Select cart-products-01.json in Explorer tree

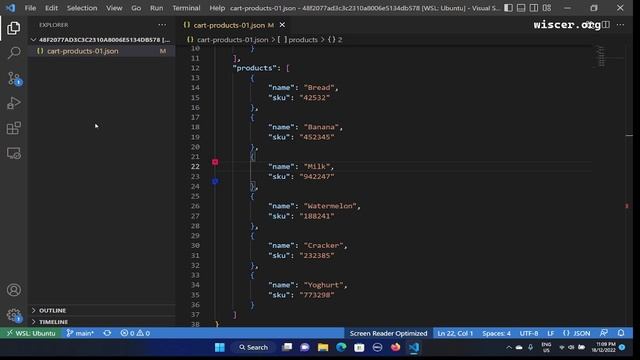[x=101, y=51]
